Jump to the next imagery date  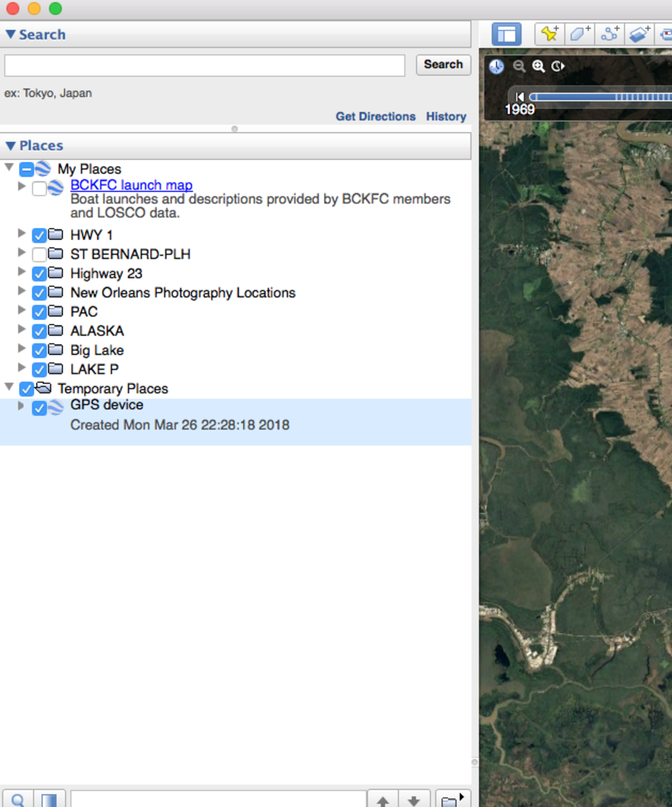click(x=558, y=66)
